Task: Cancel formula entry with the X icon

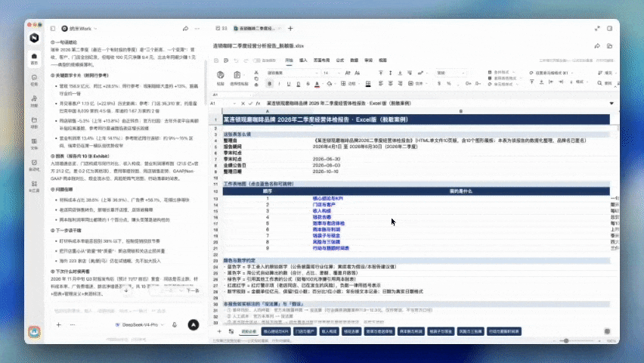Action: point(243,104)
